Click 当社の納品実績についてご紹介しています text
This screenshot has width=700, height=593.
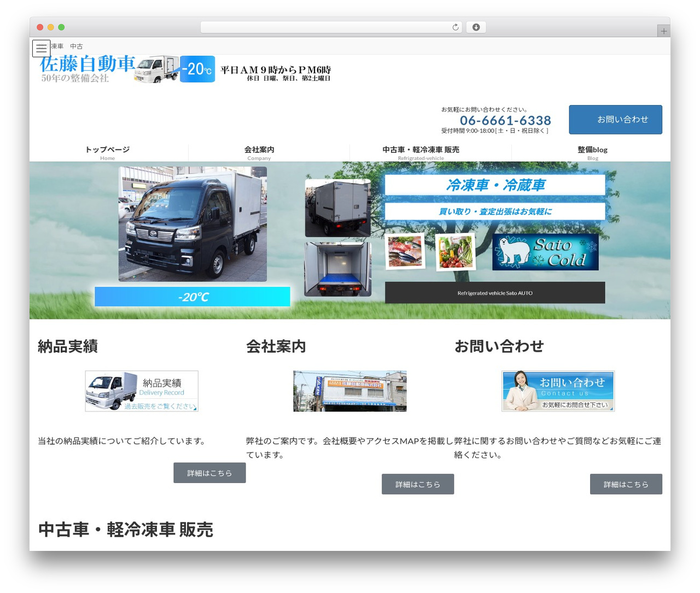(x=123, y=441)
